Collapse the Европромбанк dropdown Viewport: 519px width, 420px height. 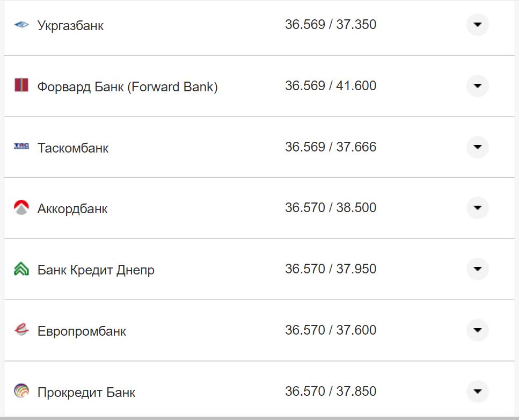click(x=477, y=330)
